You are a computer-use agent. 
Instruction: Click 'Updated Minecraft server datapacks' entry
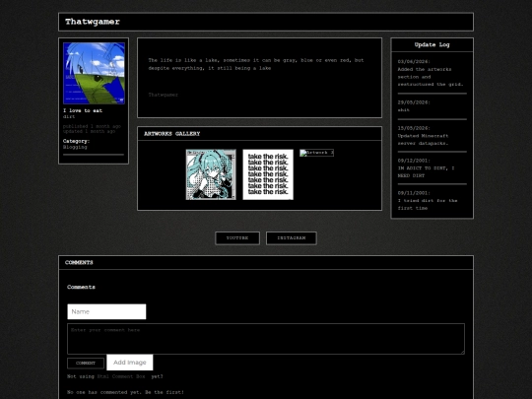point(423,140)
